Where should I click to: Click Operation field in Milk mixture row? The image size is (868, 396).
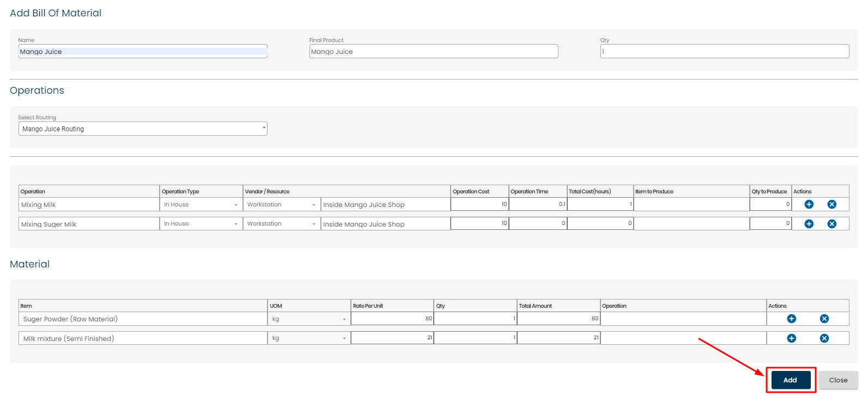[x=683, y=338]
